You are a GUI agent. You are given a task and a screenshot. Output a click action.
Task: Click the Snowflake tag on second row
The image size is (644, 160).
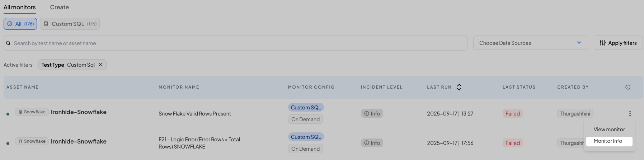(x=32, y=141)
